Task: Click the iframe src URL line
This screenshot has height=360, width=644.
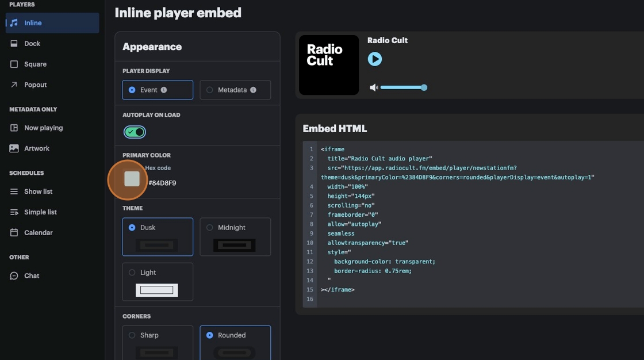Action: pyautogui.click(x=458, y=173)
